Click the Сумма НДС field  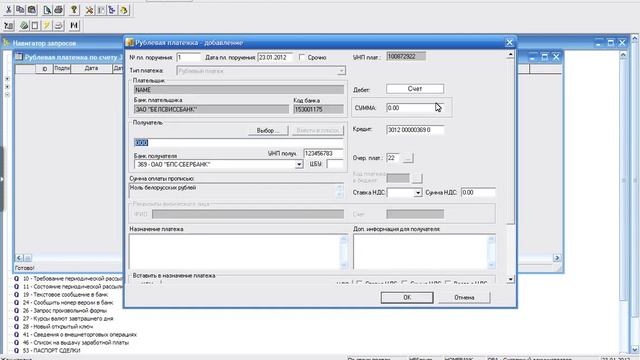pyautogui.click(x=478, y=192)
